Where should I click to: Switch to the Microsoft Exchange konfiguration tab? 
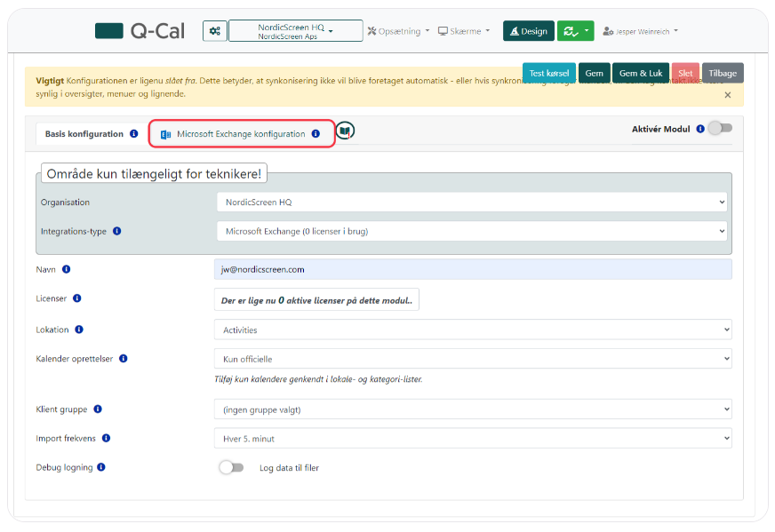[241, 134]
